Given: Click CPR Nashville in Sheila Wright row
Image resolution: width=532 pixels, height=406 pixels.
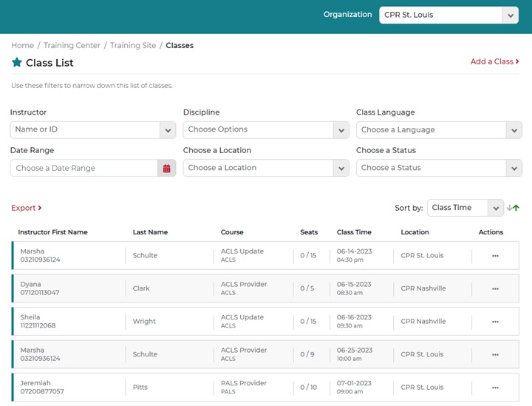Looking at the screenshot, I should point(423,321).
